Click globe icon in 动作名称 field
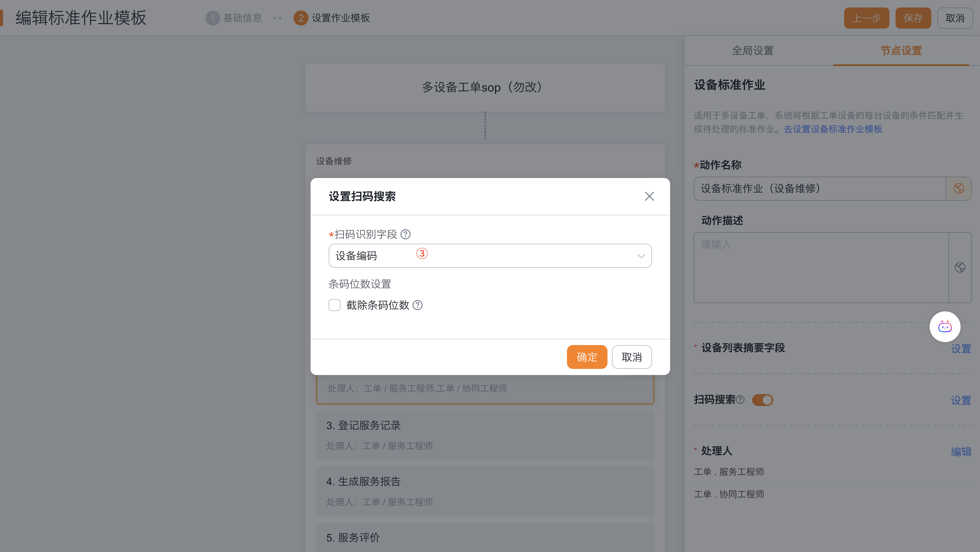The image size is (980, 552). pos(959,189)
